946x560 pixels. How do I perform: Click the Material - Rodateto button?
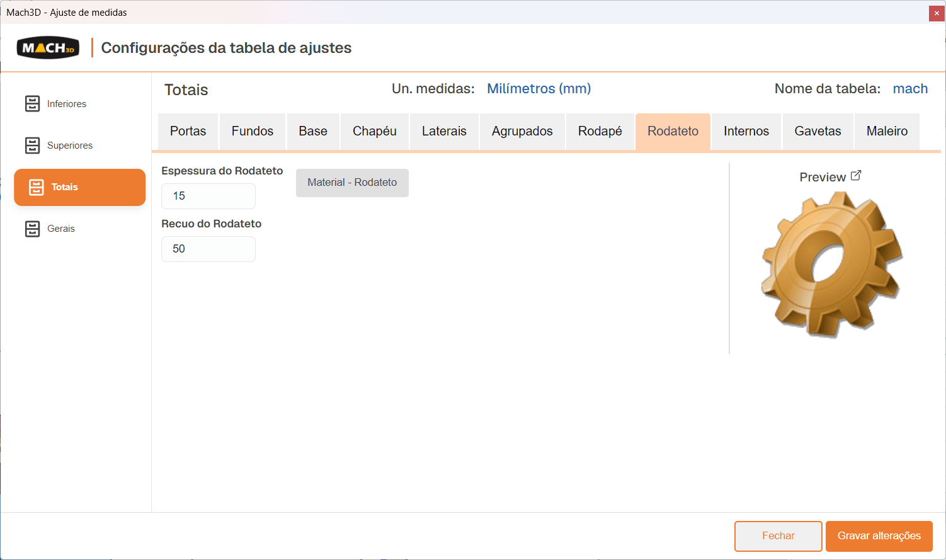pyautogui.click(x=352, y=183)
